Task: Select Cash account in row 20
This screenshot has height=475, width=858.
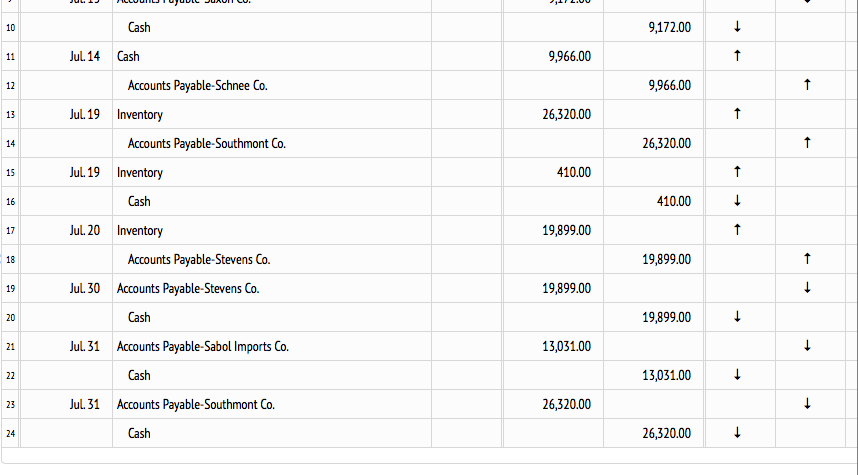Action: click(x=139, y=317)
